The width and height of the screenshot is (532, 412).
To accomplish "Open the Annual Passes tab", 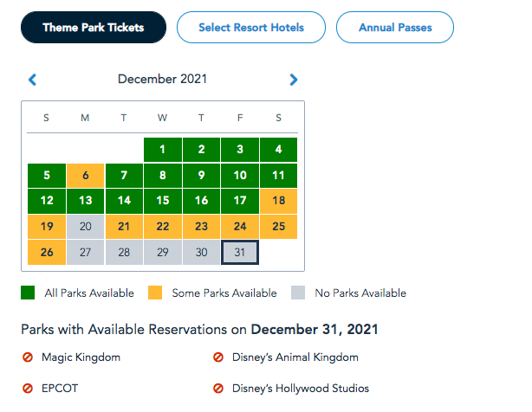I will pos(395,28).
